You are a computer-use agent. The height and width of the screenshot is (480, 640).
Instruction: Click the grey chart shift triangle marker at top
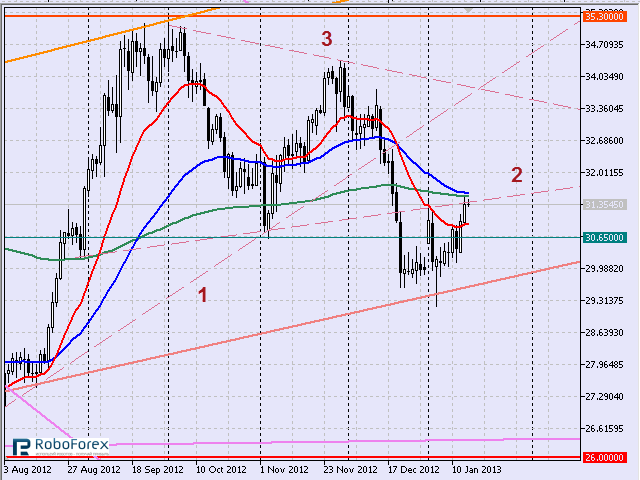coord(468,10)
